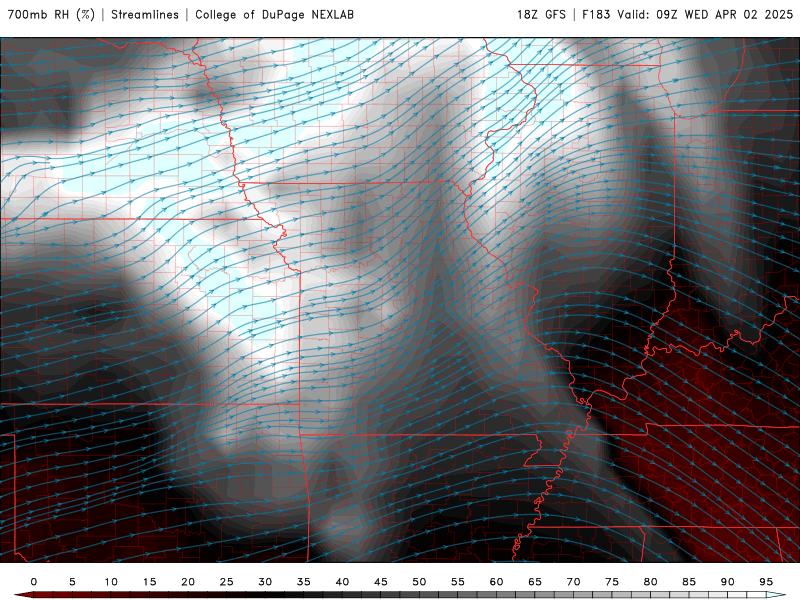Click the "F183" forecast hour text
Viewport: 800px width, 600px height.
(596, 14)
